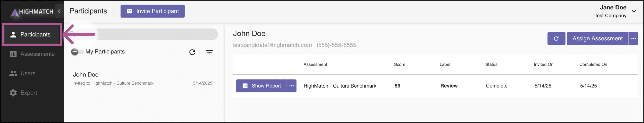This screenshot has width=644, height=123.
Task: Open the Participants sidebar item
Action: coord(32,34)
